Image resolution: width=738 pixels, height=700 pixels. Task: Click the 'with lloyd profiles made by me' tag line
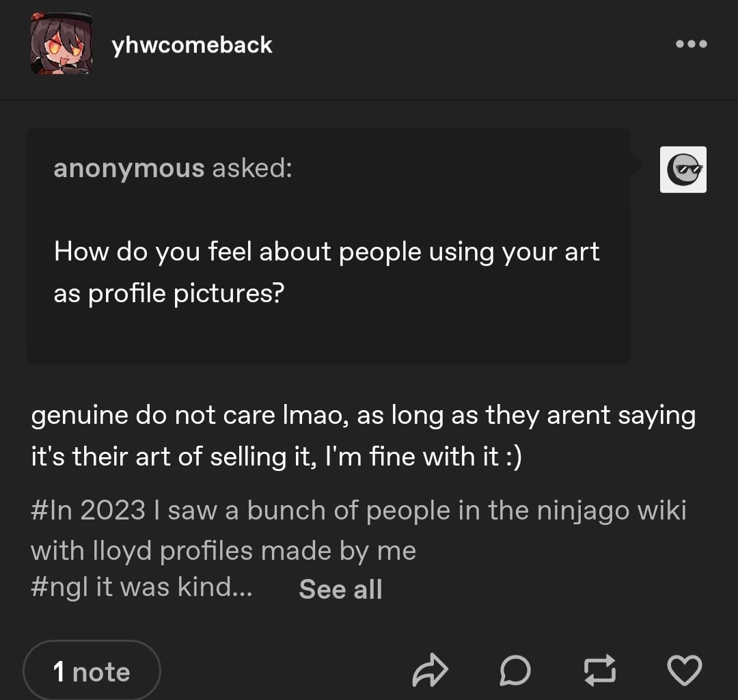[223, 550]
